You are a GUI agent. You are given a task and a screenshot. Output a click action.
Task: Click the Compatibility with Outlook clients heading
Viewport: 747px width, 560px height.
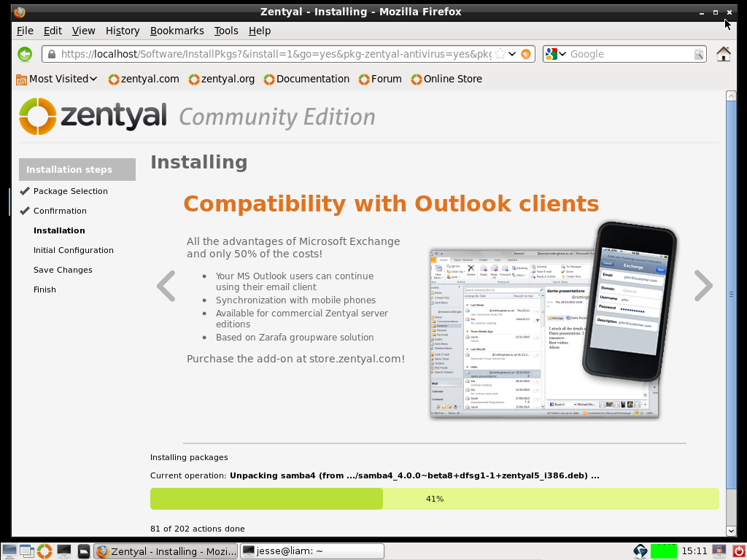[x=391, y=204]
